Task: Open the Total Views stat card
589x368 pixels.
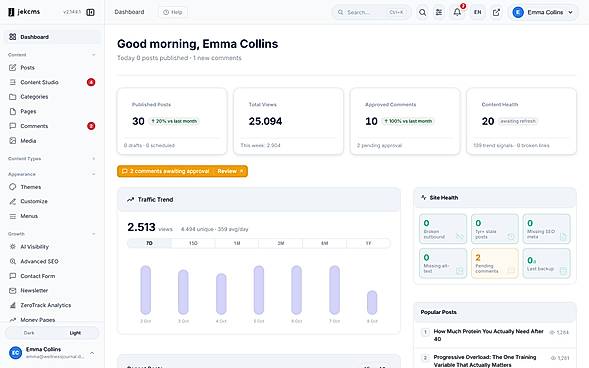Action: (x=288, y=121)
